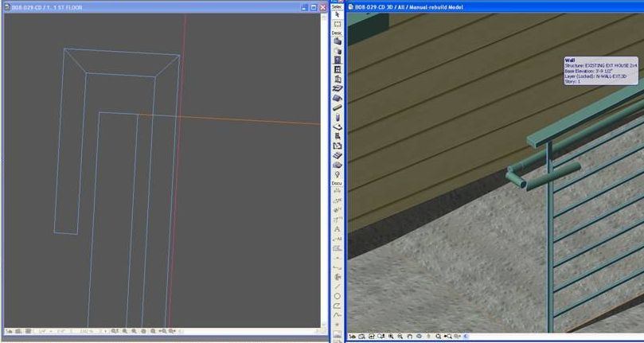This screenshot has height=343, width=644.
Task: Activate the Lamp tool icon
Action: [338, 174]
